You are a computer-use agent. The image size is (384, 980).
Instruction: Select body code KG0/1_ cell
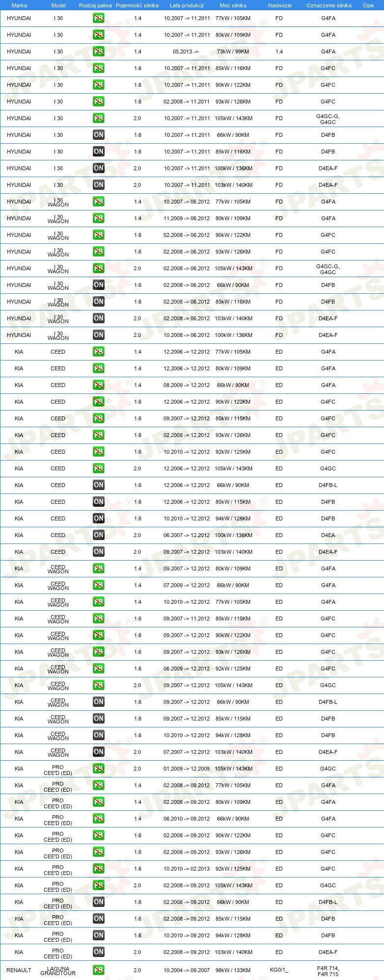coord(279,970)
